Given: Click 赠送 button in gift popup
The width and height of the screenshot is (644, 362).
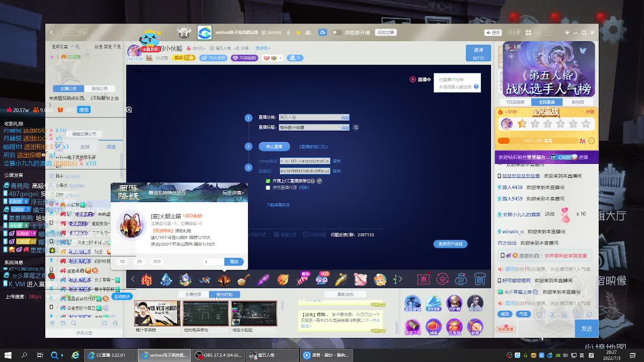Looking at the screenshot, I should 234,261.
